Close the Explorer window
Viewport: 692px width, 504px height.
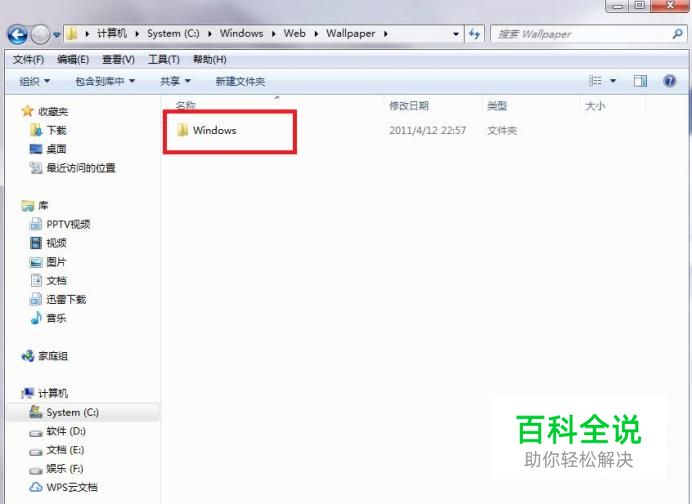[669, 6]
